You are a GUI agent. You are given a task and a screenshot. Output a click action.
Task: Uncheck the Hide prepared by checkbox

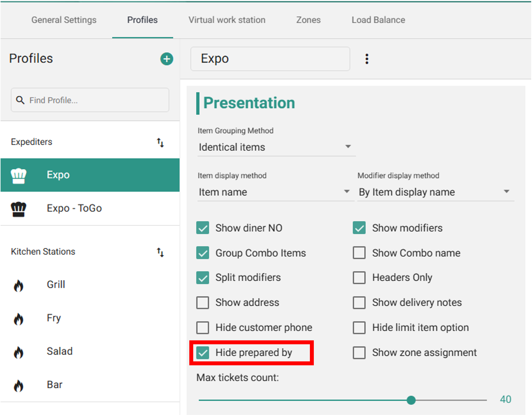[x=202, y=352]
